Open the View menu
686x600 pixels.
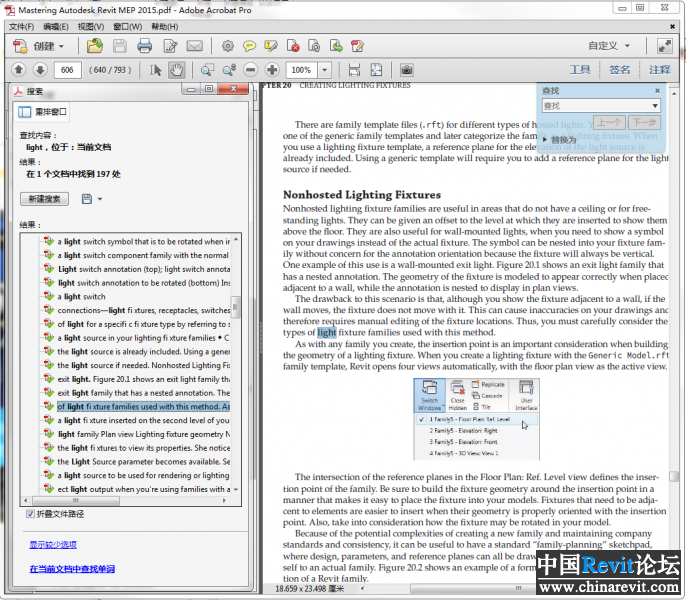91,27
